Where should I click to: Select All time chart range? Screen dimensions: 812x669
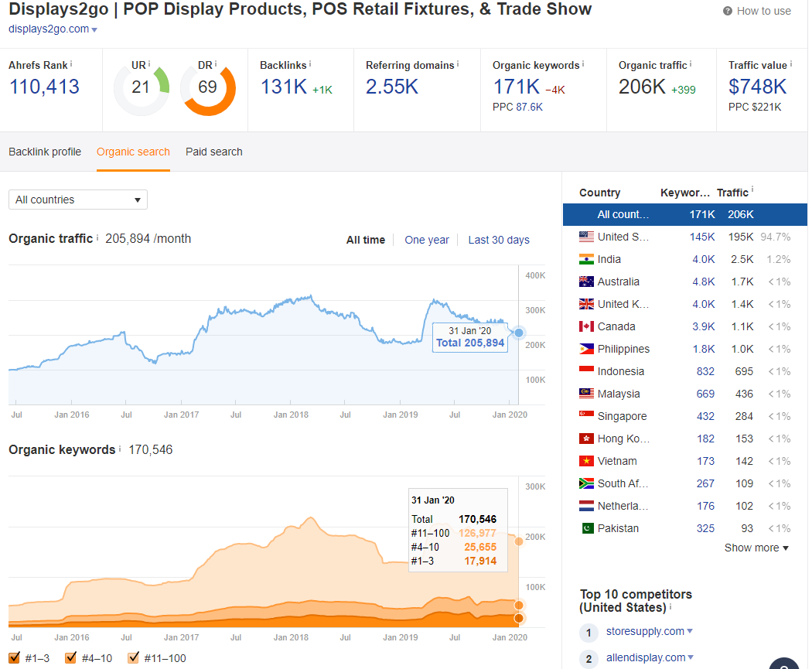tap(366, 240)
